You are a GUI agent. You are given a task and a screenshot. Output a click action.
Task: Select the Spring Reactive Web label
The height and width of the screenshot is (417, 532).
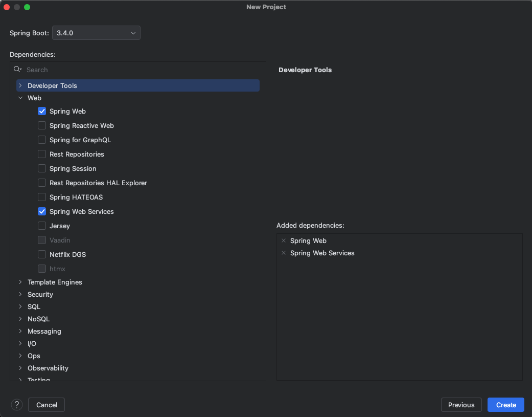(81, 125)
